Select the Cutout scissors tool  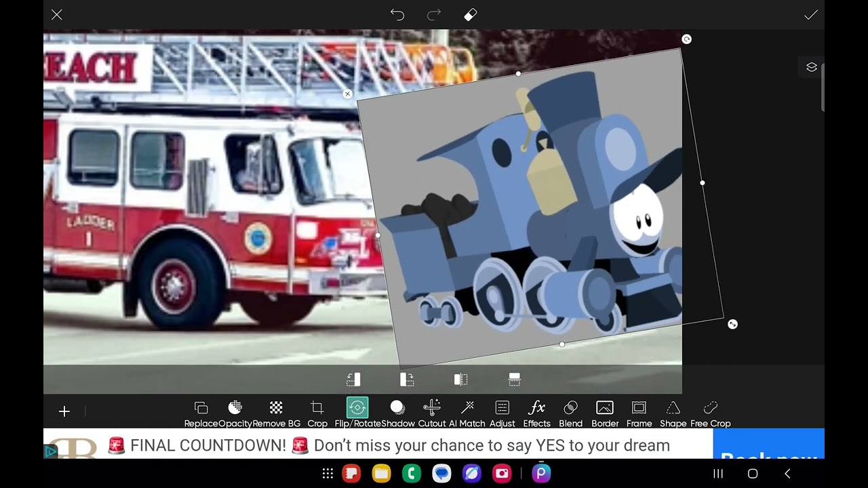coord(432,413)
